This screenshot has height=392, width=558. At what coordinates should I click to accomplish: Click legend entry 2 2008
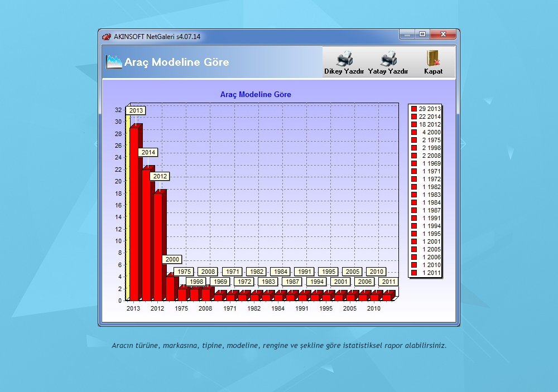[426, 156]
